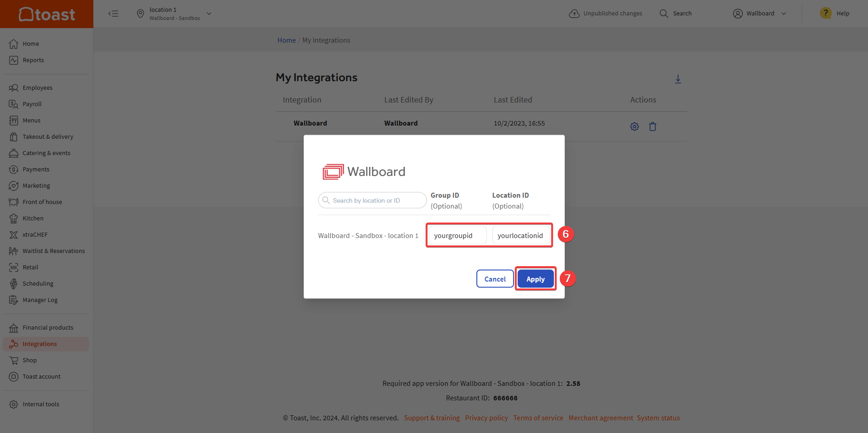Screen dimensions: 868x433
Task: Click the Payroll sidebar icon
Action: (x=14, y=104)
